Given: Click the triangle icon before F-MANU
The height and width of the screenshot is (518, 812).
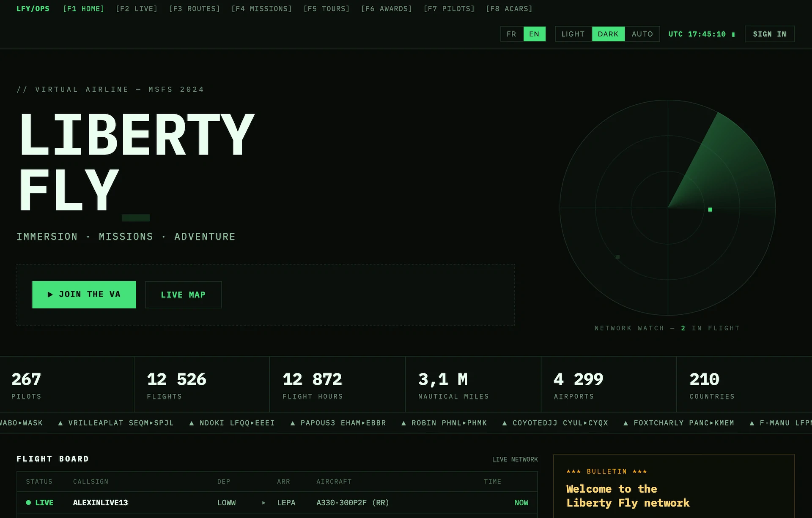Looking at the screenshot, I should (752, 423).
